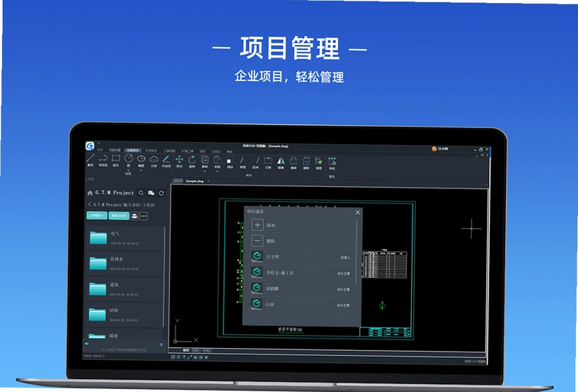Close the Sample.dwg tab with its X
The width and height of the screenshot is (578, 392).
coord(208,181)
